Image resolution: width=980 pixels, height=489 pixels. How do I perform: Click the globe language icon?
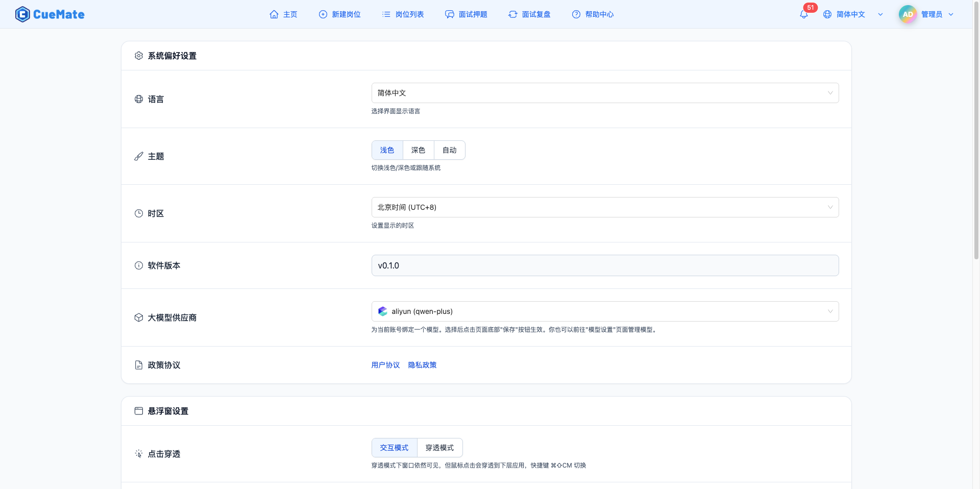coord(827,14)
